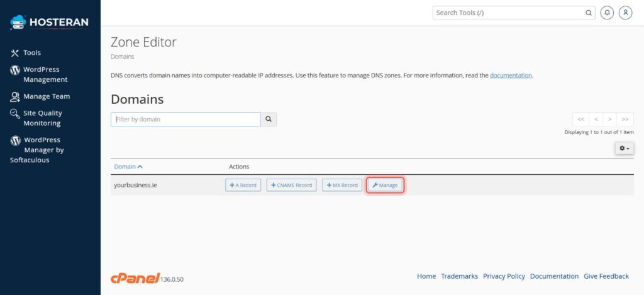Open the gear settings dropdown
The height and width of the screenshot is (295, 644).
[625, 148]
